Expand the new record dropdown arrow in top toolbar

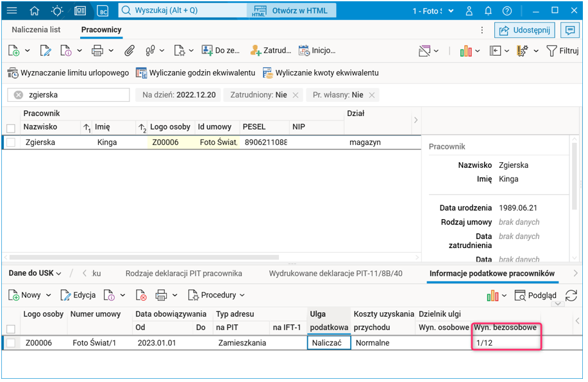pyautogui.click(x=28, y=51)
